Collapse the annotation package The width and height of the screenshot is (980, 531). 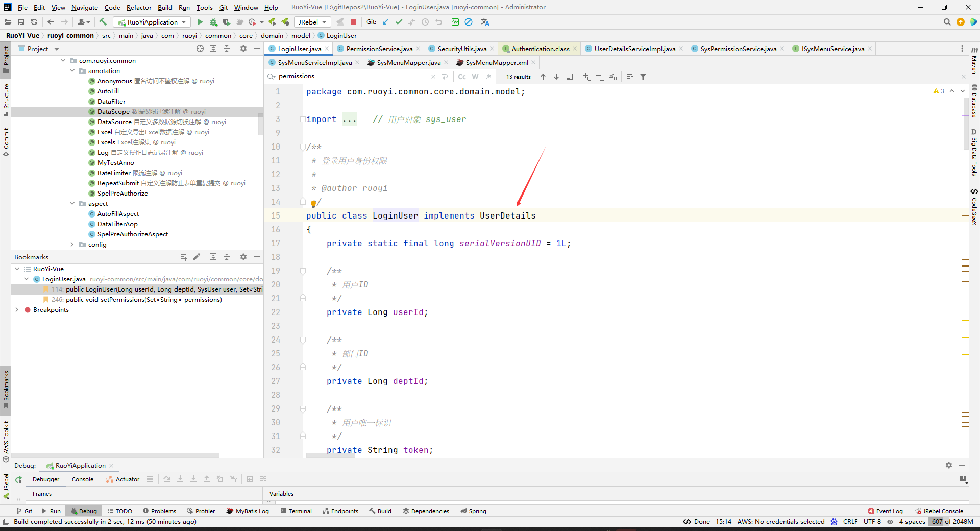tap(72, 71)
